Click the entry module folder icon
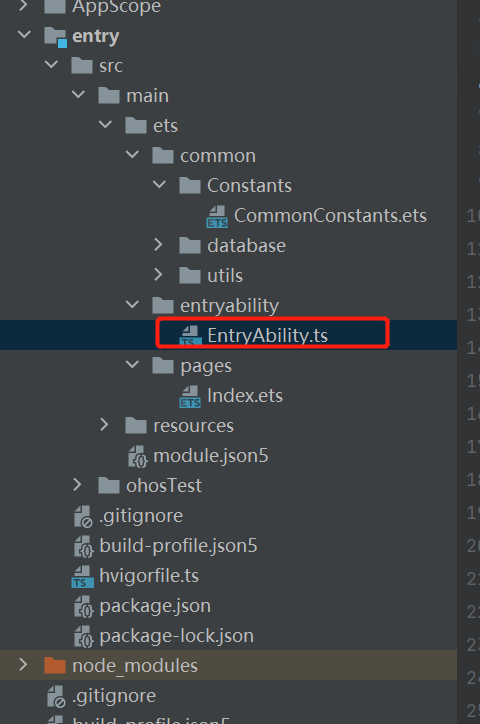 pos(55,36)
